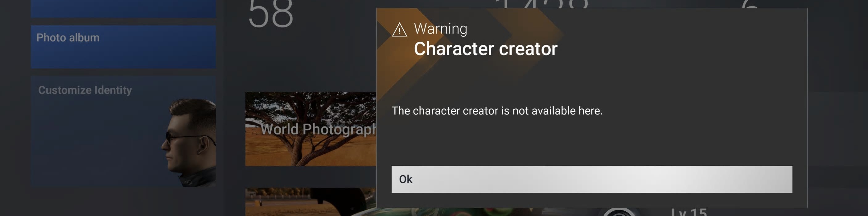The width and height of the screenshot is (868, 216).
Task: Click the partially visible 6 statistic at top right
Action: 751,4
